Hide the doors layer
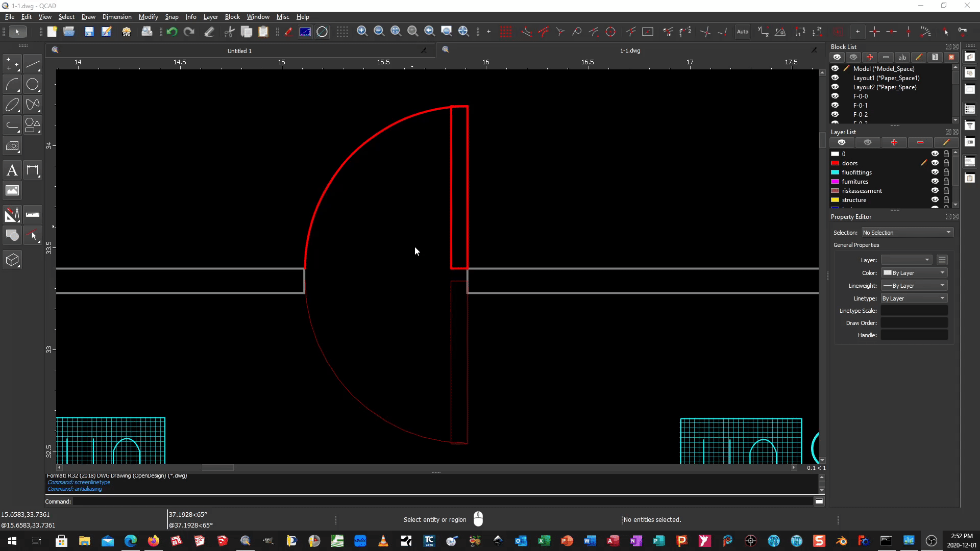980x551 pixels. 935,163
